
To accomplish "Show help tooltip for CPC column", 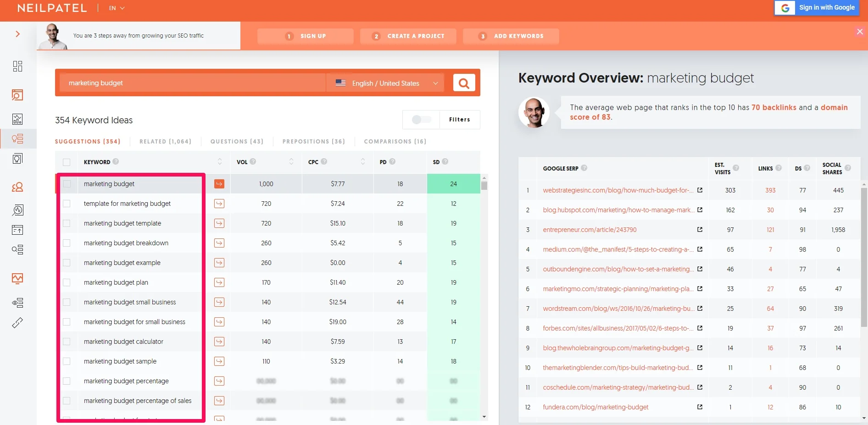I will (x=324, y=161).
